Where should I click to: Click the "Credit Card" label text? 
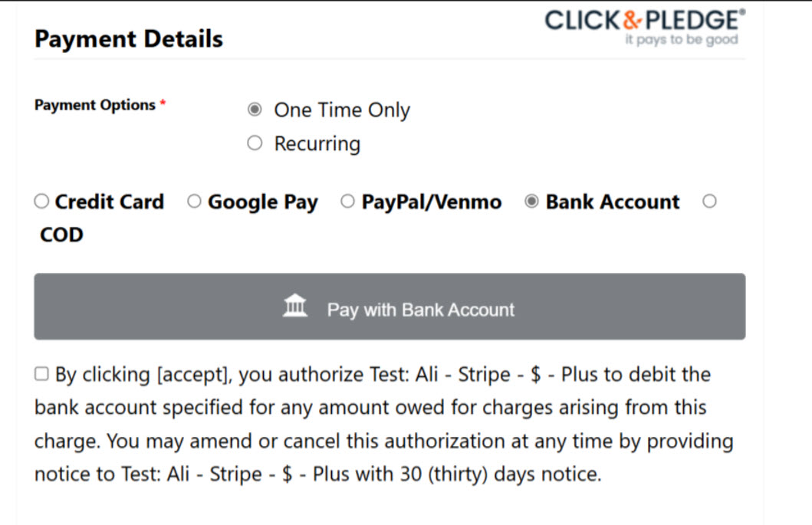[x=110, y=202]
